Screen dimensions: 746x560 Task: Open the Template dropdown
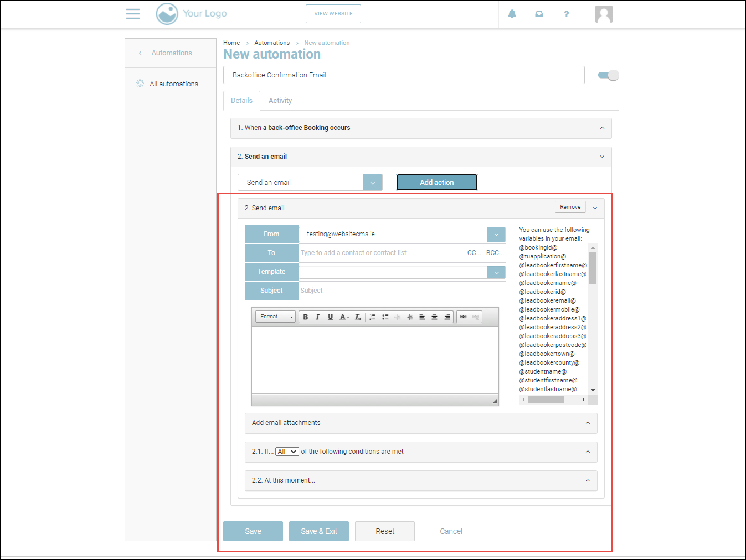point(496,272)
